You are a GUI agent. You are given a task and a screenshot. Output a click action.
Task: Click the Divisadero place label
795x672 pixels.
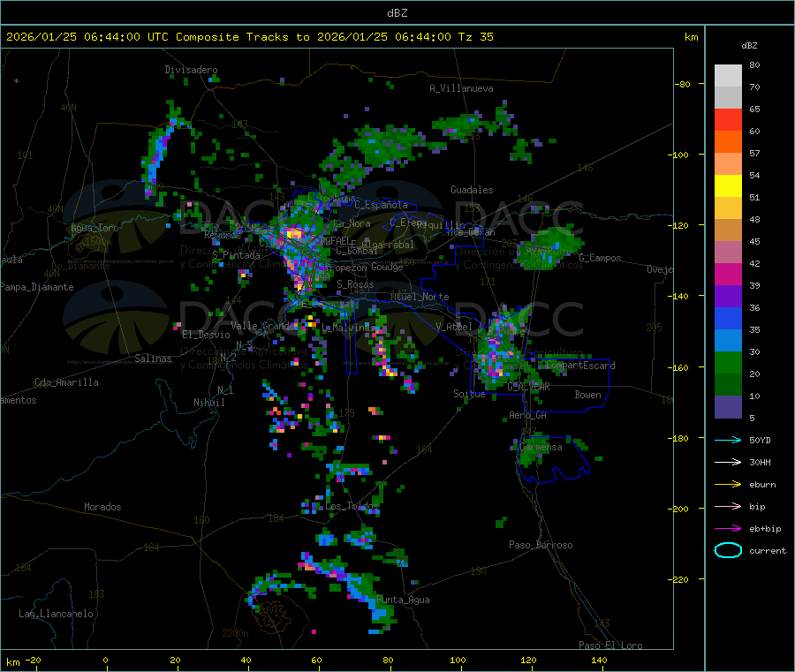point(191,70)
